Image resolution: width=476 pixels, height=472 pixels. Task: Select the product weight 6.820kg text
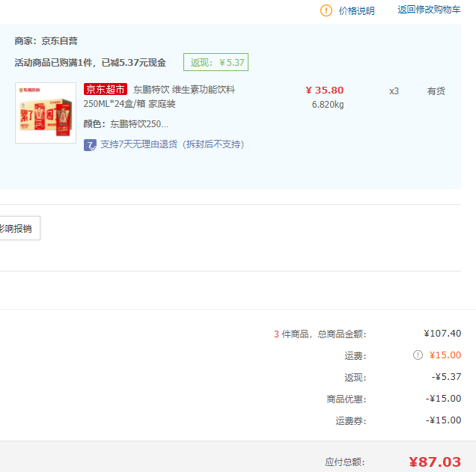pyautogui.click(x=328, y=105)
